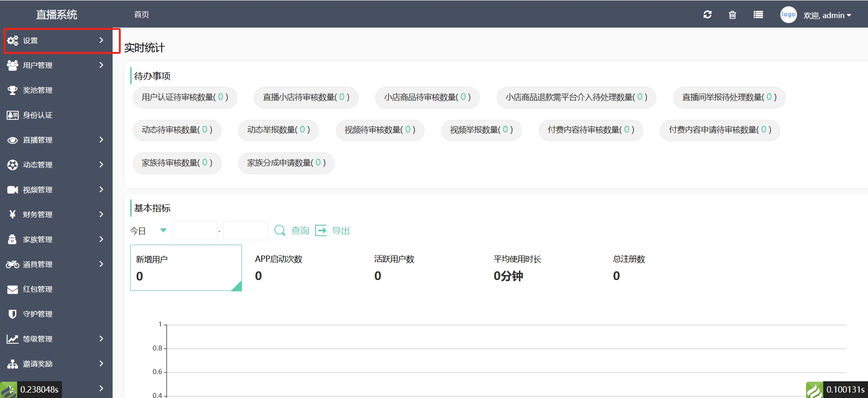
Task: Click the 动态待审核数量 button
Action: [x=177, y=130]
